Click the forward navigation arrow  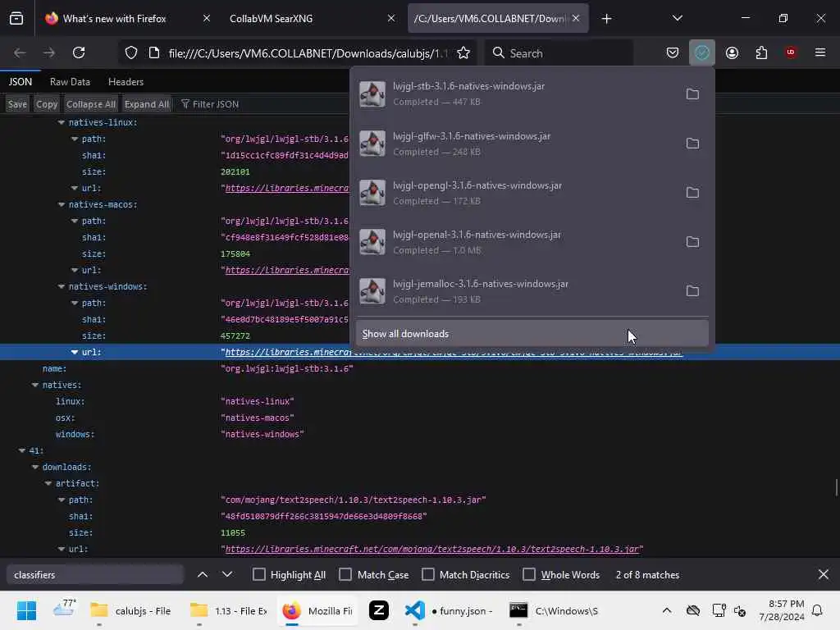point(48,52)
